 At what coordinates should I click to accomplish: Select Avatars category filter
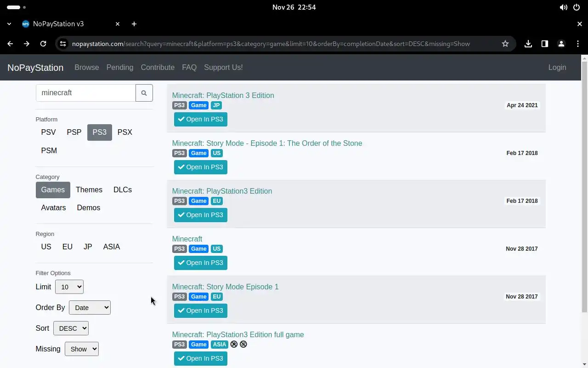click(53, 207)
